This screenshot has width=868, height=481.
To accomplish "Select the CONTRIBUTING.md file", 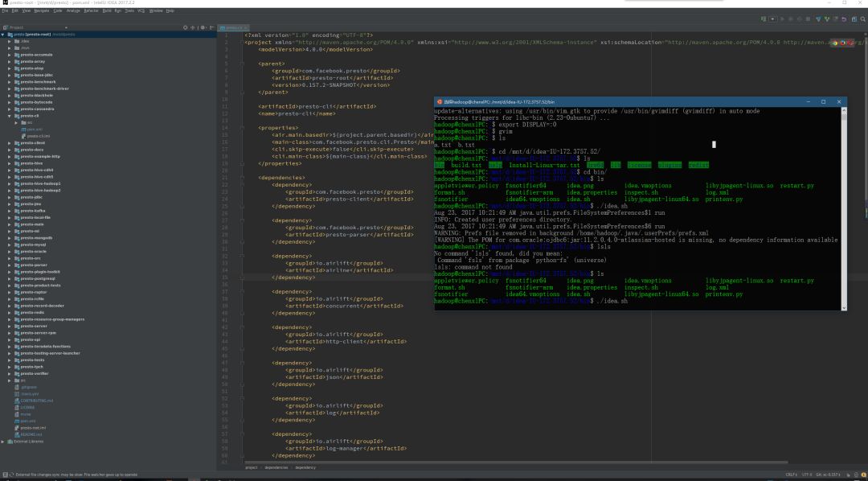I will pyautogui.click(x=36, y=401).
